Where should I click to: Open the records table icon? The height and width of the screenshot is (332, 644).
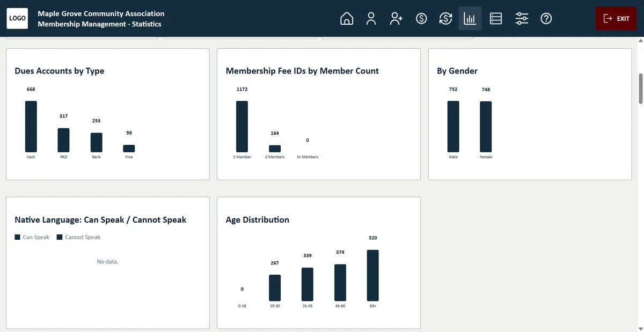(496, 19)
